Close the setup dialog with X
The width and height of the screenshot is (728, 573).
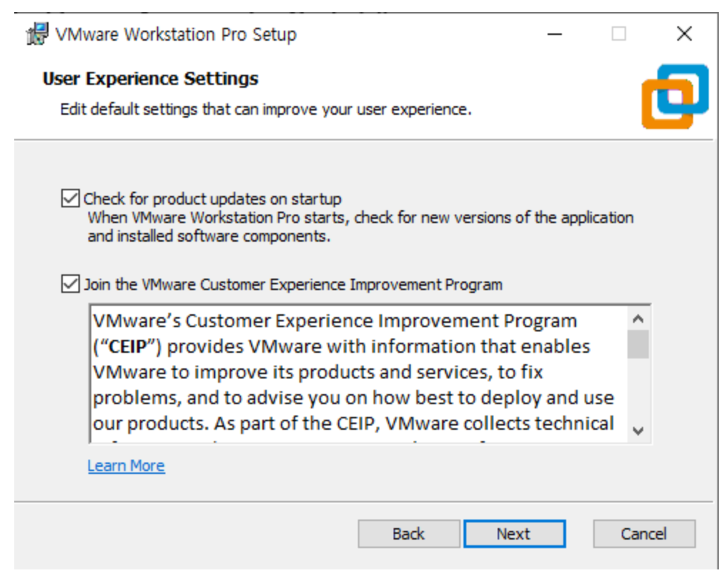(x=684, y=33)
